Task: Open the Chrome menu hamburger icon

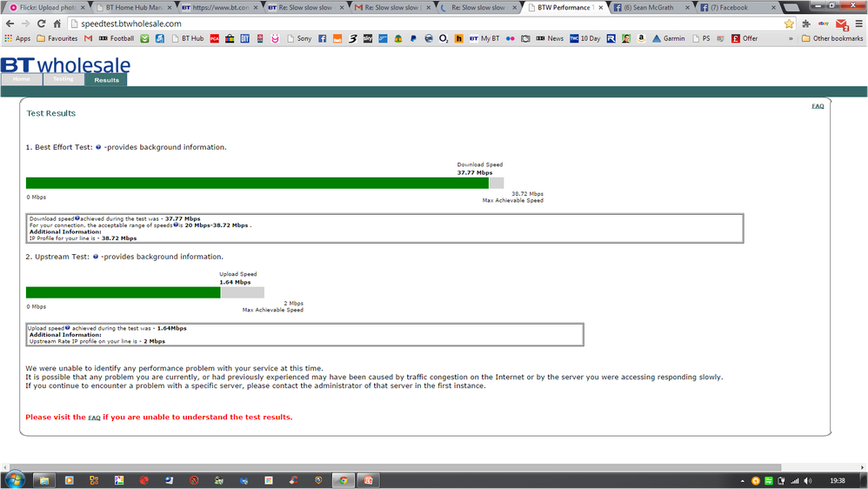Action: (858, 23)
